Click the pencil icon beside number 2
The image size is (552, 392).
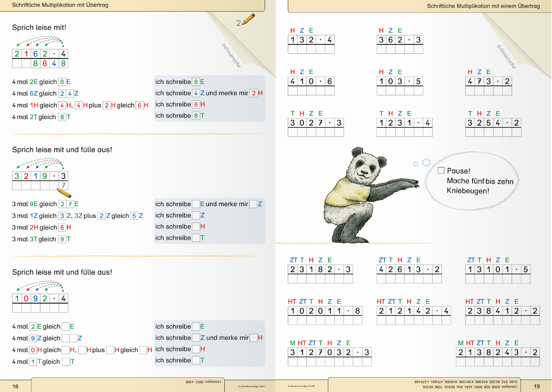tap(248, 19)
